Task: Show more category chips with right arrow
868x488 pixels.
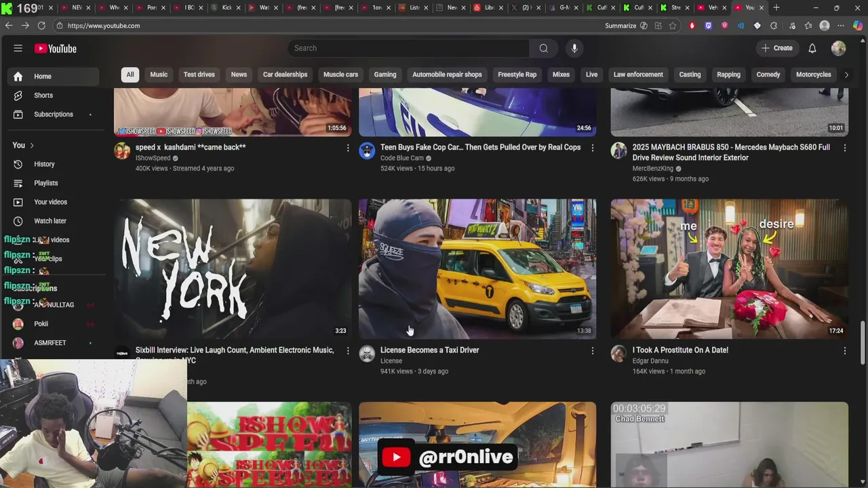Action: (846, 75)
